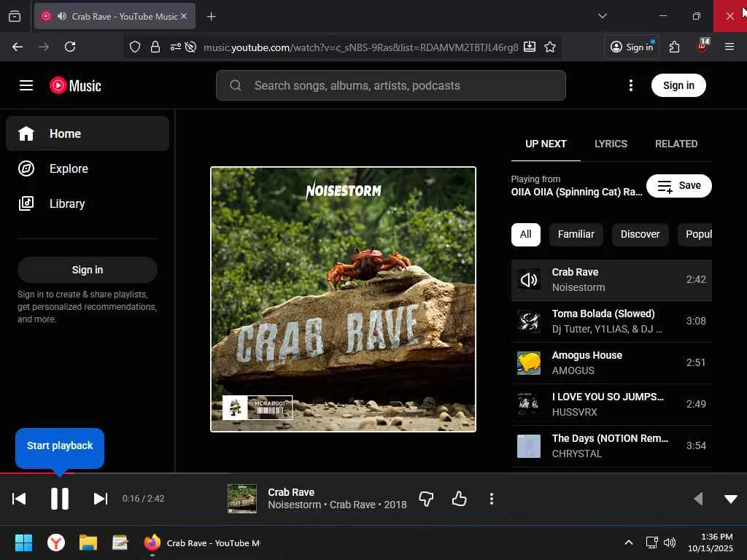Pause the playback
The width and height of the screenshot is (747, 560).
(60, 499)
